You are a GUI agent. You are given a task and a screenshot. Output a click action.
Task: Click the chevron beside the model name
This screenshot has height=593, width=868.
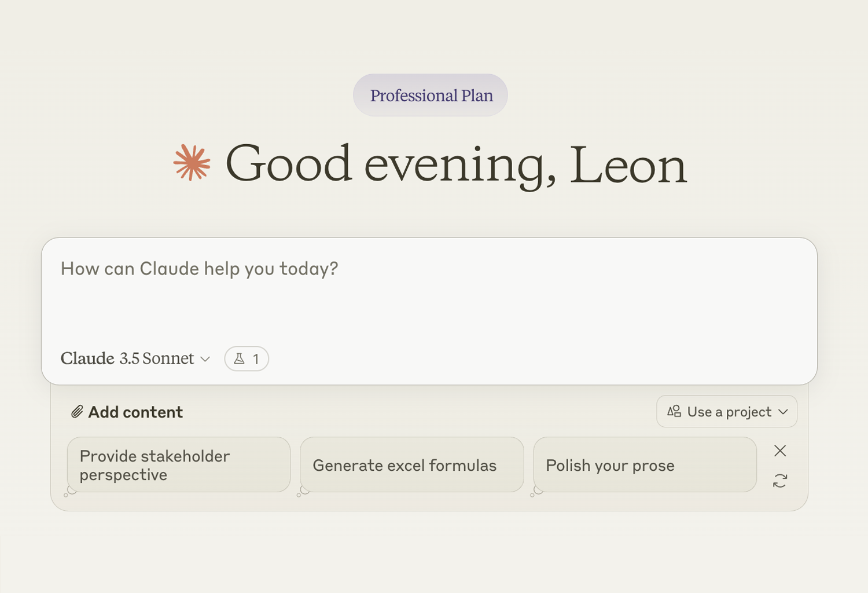point(205,359)
